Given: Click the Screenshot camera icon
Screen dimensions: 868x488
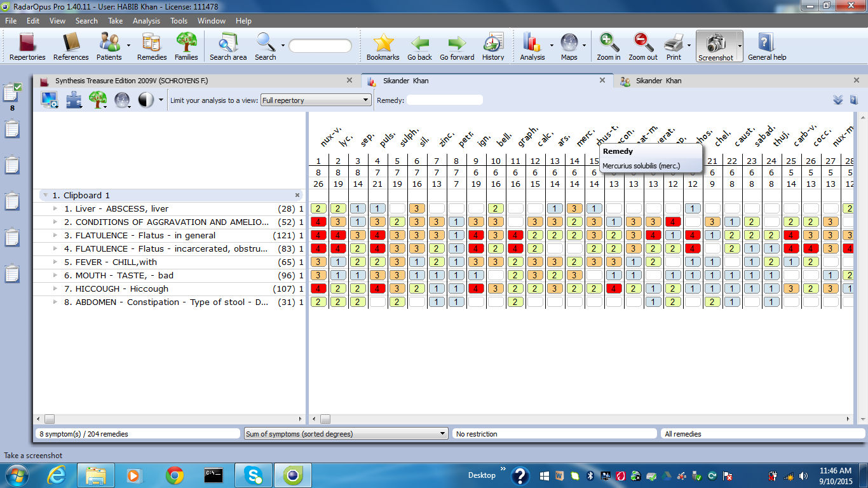Looking at the screenshot, I should coord(715,43).
